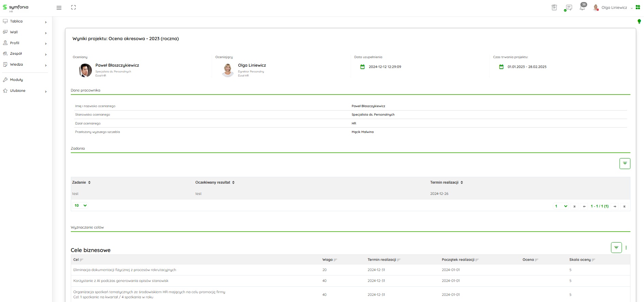The width and height of the screenshot is (644, 302).
Task: Sort the table by Zadanie column
Action: pos(81,183)
